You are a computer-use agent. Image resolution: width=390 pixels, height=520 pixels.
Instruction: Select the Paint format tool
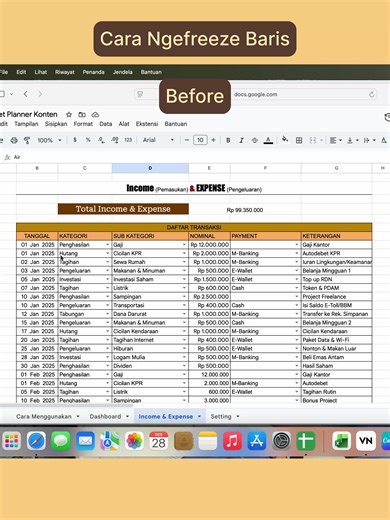tap(27, 140)
